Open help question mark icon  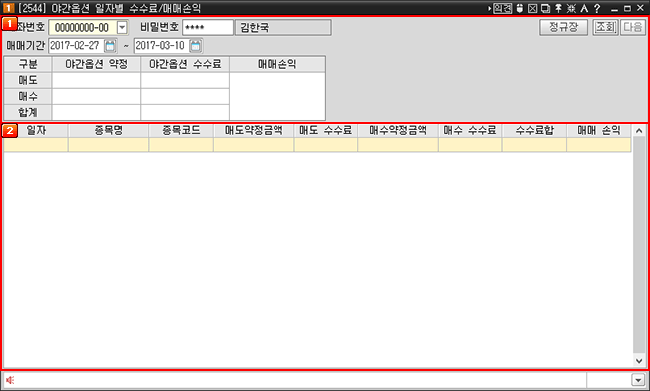pos(597,8)
